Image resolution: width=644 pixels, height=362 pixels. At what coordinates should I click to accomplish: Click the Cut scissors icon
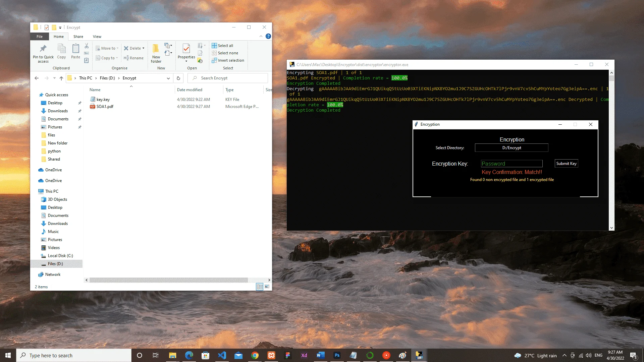(x=87, y=46)
